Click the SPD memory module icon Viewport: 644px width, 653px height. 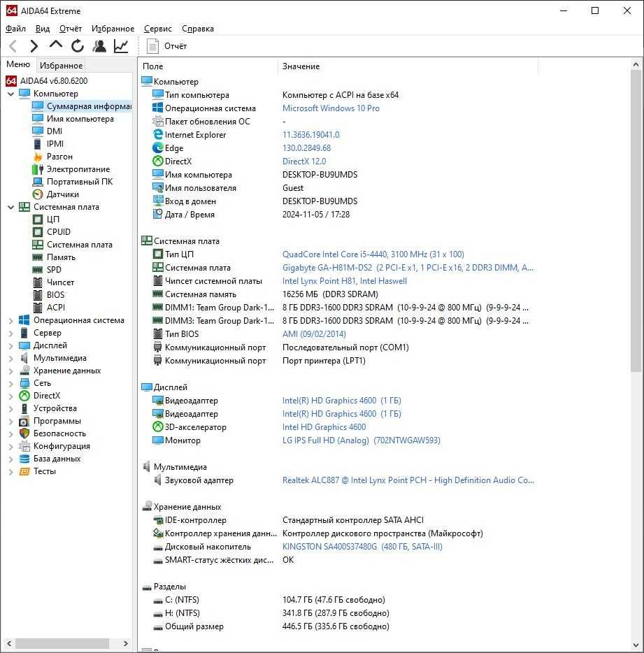38,270
